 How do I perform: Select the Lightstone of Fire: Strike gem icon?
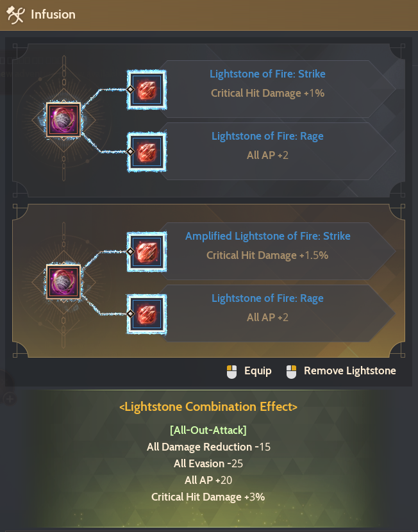click(147, 90)
